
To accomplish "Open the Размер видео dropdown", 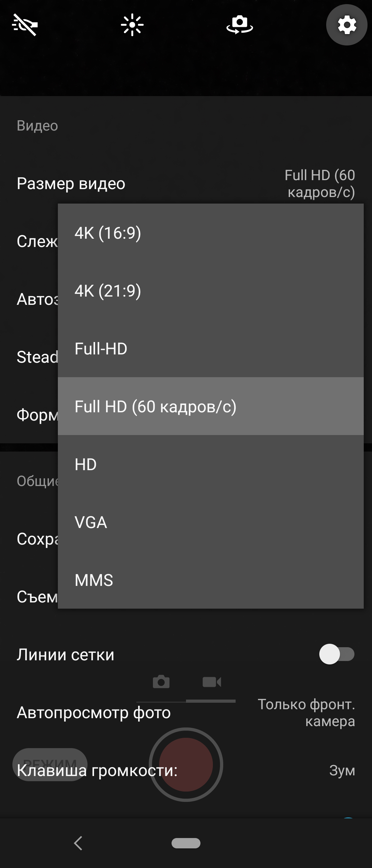I will 186,183.
